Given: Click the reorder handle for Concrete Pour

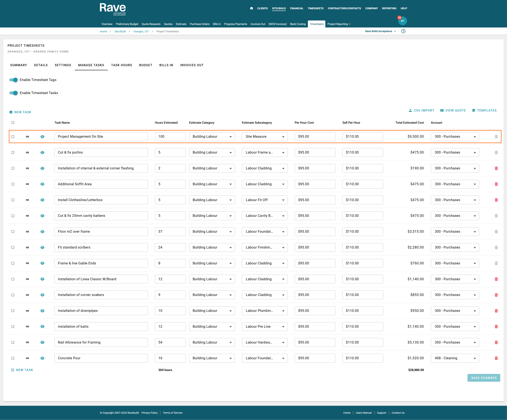Looking at the screenshot, I should pos(27,358).
